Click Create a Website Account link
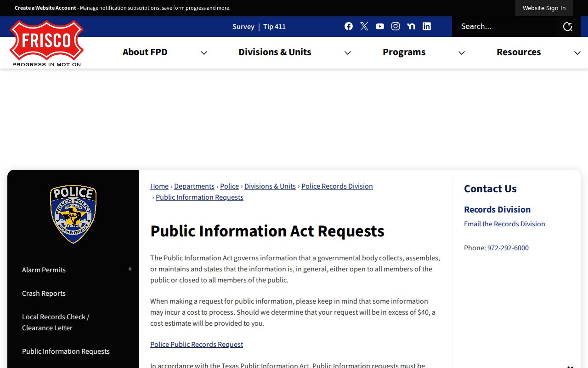 (45, 8)
